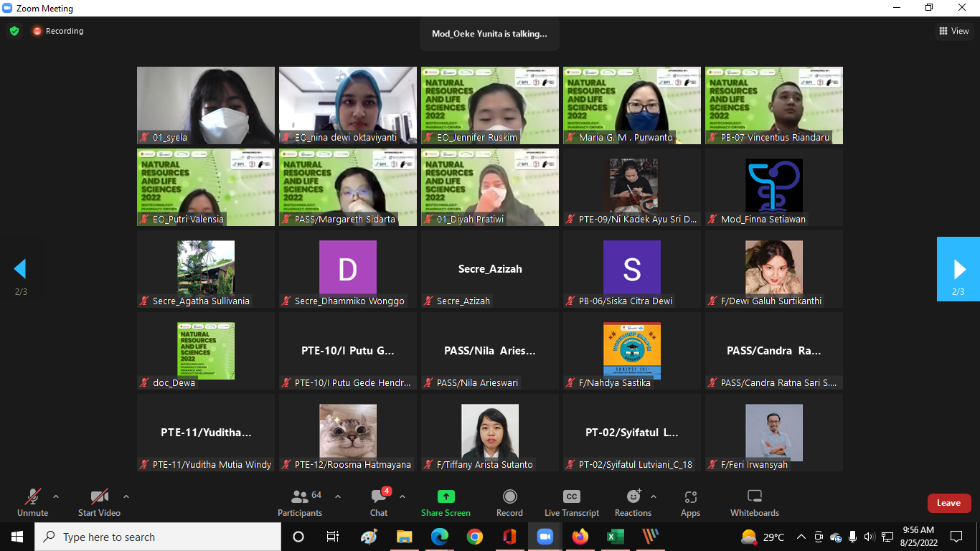The height and width of the screenshot is (551, 980).
Task: Expand audio options arrow beside Unmute
Action: 56,496
